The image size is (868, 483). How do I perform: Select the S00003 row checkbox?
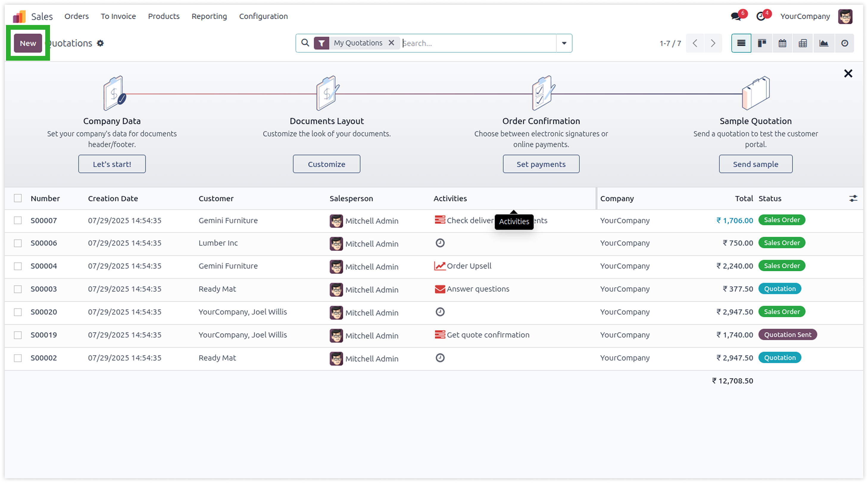(x=18, y=289)
